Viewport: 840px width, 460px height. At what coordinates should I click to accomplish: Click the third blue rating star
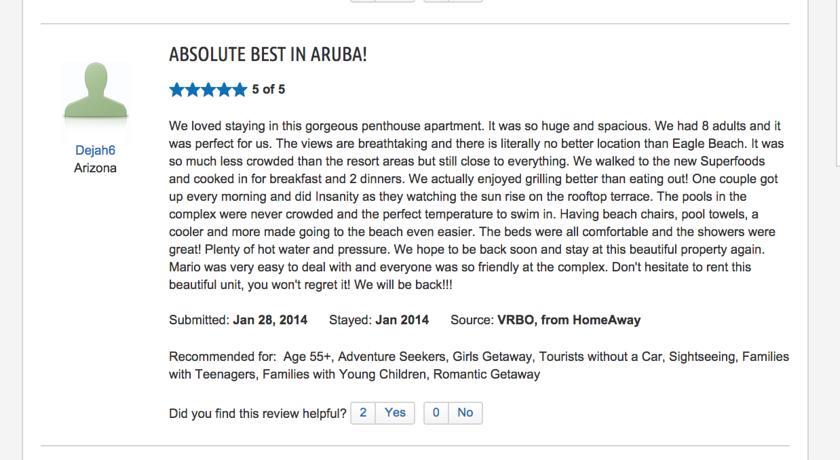pos(208,90)
